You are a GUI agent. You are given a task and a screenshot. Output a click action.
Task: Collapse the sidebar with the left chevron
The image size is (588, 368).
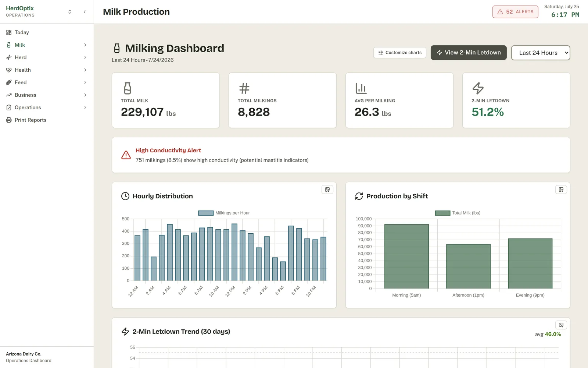pyautogui.click(x=85, y=12)
